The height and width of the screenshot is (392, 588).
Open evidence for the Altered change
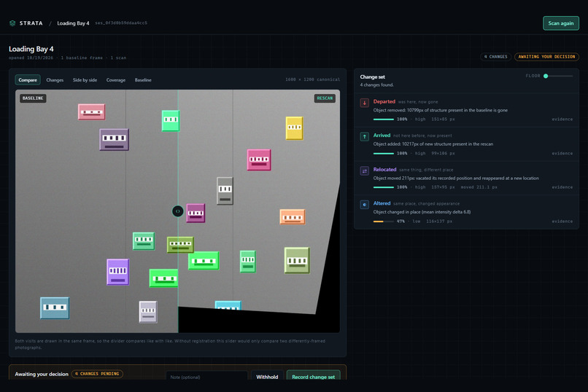point(562,221)
